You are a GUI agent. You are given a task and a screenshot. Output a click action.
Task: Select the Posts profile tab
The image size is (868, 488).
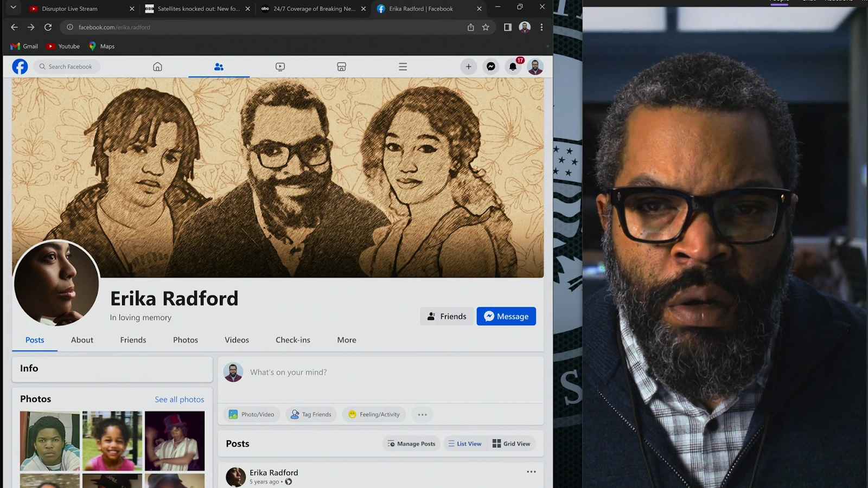click(x=35, y=340)
